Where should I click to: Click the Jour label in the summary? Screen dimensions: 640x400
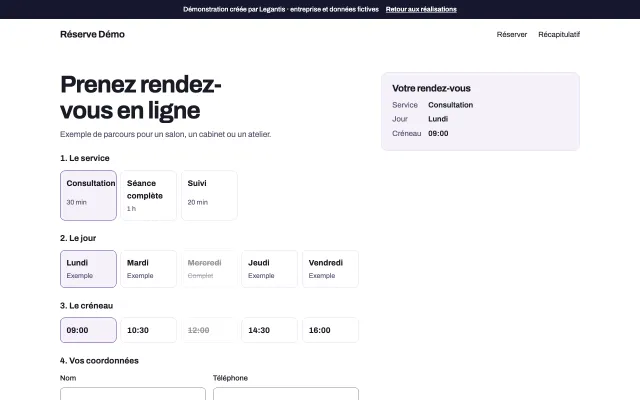(x=400, y=119)
